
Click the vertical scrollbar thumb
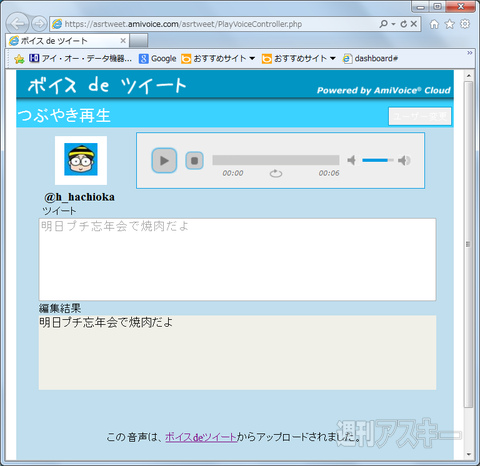469,244
